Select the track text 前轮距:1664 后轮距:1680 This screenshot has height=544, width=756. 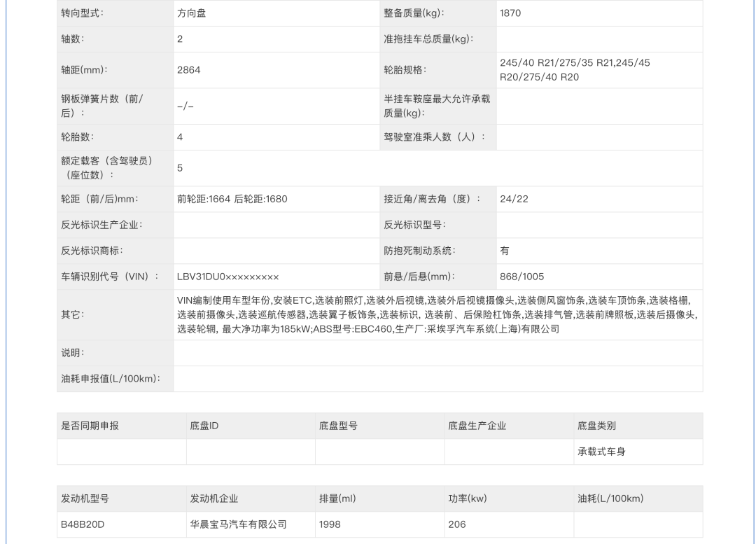pyautogui.click(x=232, y=199)
